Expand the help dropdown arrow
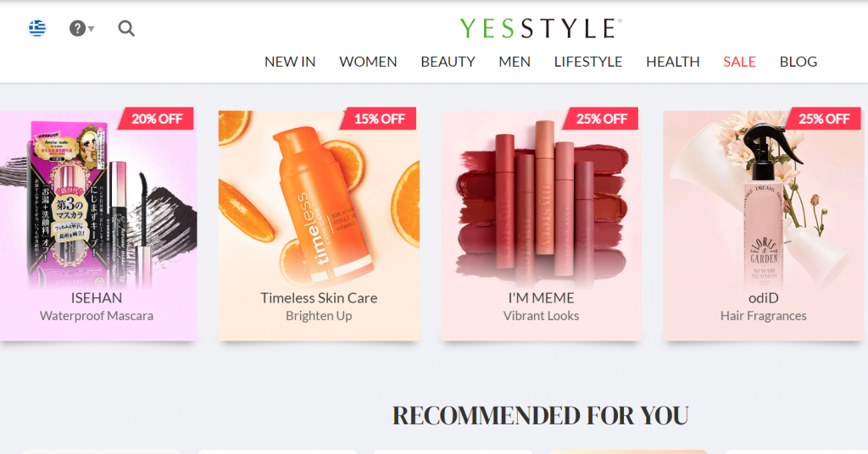Image resolution: width=868 pixels, height=454 pixels. 92,29
